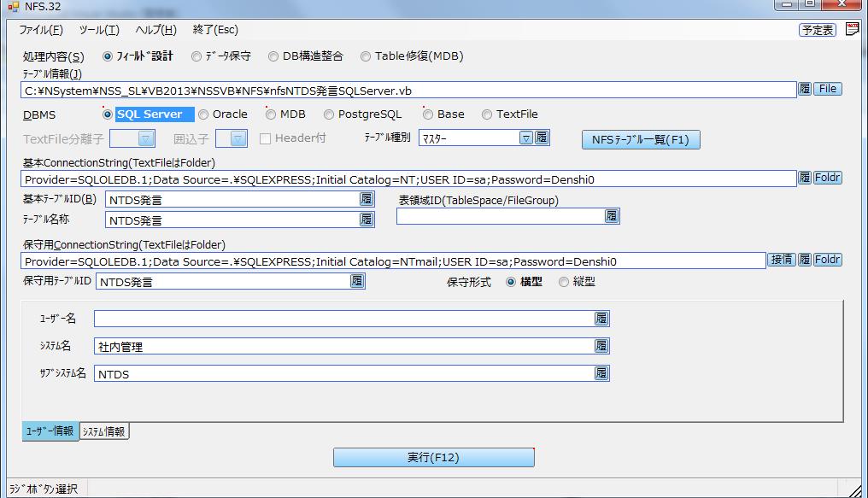The height and width of the screenshot is (498, 868).
Task: Click the 実行(F12) button
Action: (433, 458)
